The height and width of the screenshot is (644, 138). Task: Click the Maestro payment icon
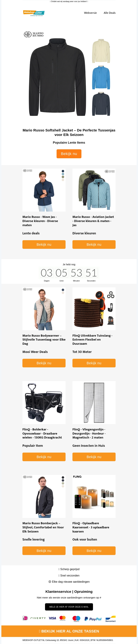click(76, 619)
